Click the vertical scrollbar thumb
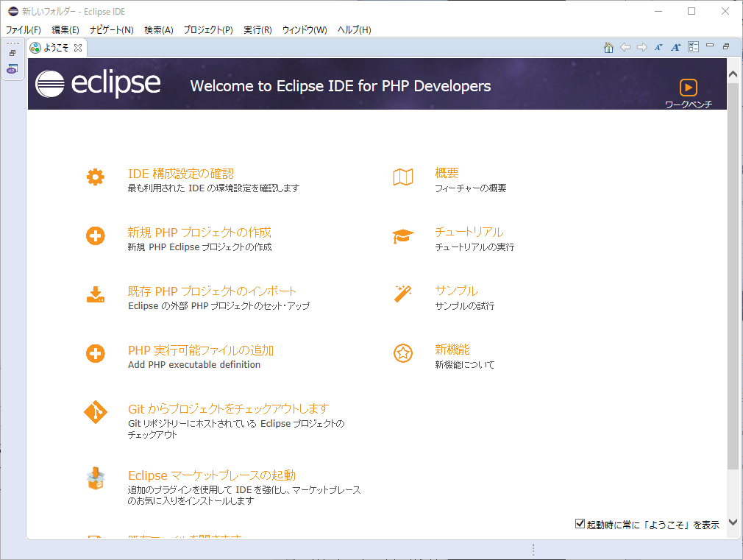743x560 pixels. point(733,277)
